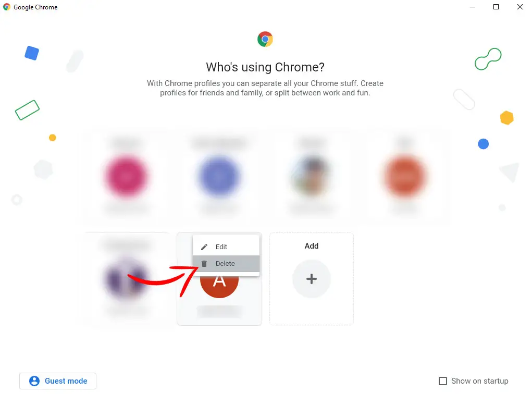The height and width of the screenshot is (405, 532).
Task: Close the Google Chrome profile picker window
Action: pyautogui.click(x=520, y=7)
